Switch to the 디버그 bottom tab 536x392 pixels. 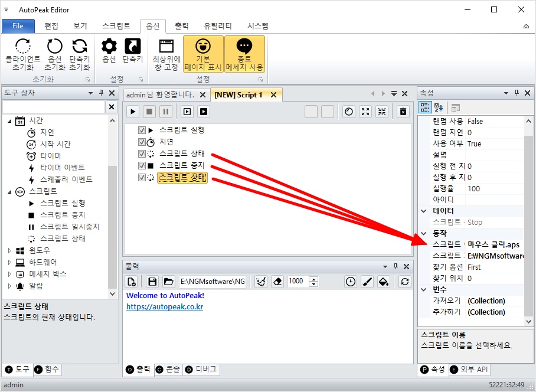click(201, 370)
